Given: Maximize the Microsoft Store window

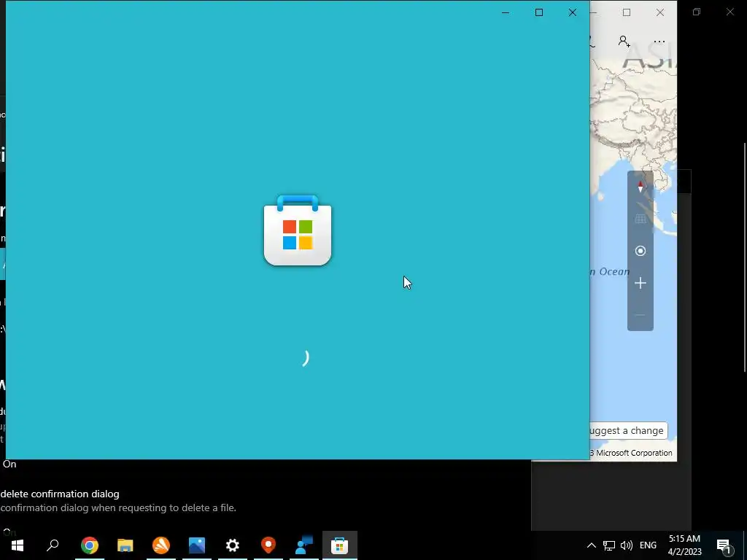Looking at the screenshot, I should (x=539, y=12).
